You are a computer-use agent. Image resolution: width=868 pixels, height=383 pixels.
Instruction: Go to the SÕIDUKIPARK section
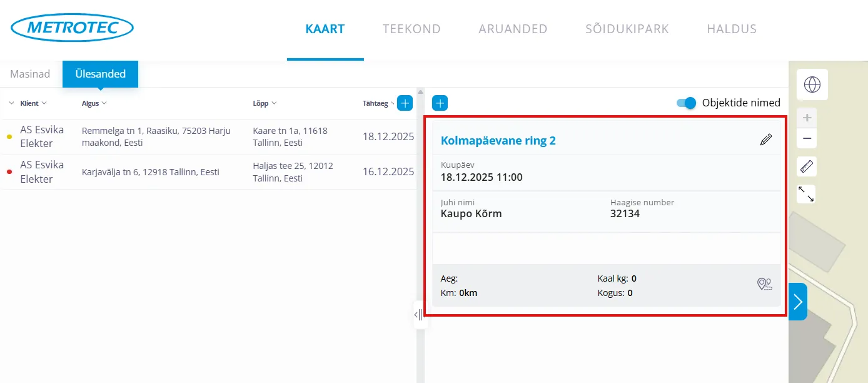[x=627, y=29]
